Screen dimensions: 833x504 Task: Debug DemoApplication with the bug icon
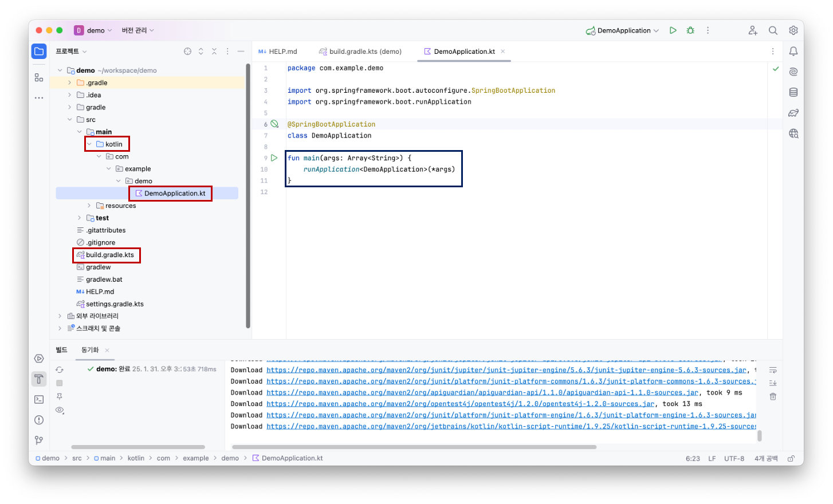[690, 30]
